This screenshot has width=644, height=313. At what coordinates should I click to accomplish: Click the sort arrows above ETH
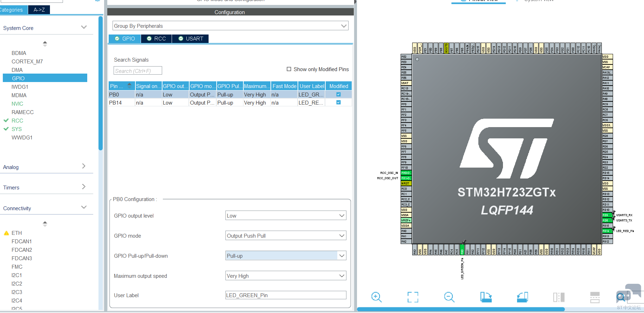pyautogui.click(x=45, y=224)
